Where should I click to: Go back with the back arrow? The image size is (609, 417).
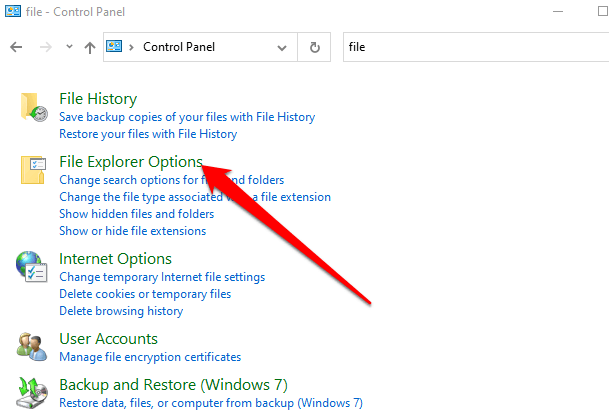(16, 47)
